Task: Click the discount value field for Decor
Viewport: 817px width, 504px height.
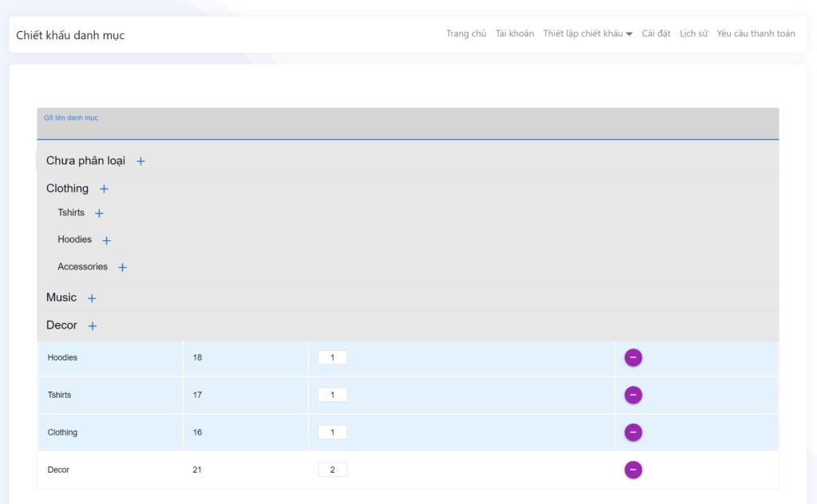Action: [332, 471]
